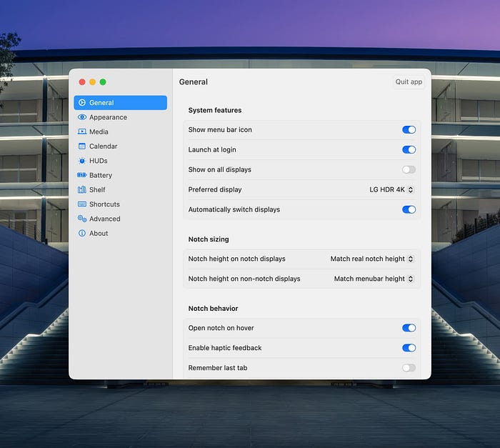Viewport: 500px width, 448px height.
Task: Open Match real notch height dropdown
Action: pos(372,259)
